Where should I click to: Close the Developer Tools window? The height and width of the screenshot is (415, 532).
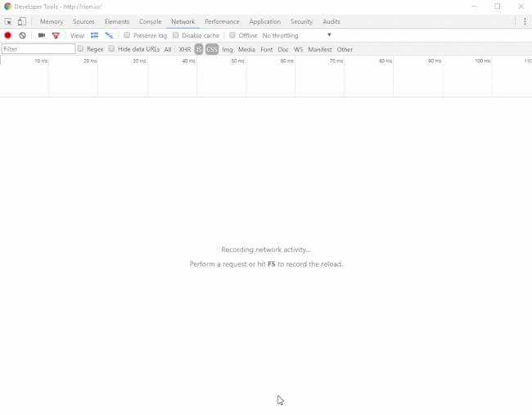pos(521,7)
